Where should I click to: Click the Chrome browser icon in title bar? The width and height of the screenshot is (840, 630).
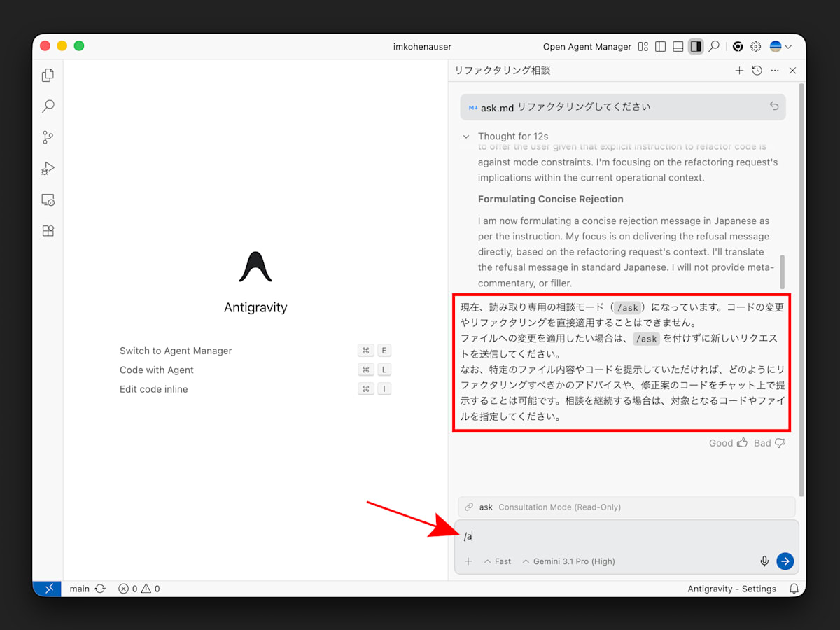coord(738,47)
